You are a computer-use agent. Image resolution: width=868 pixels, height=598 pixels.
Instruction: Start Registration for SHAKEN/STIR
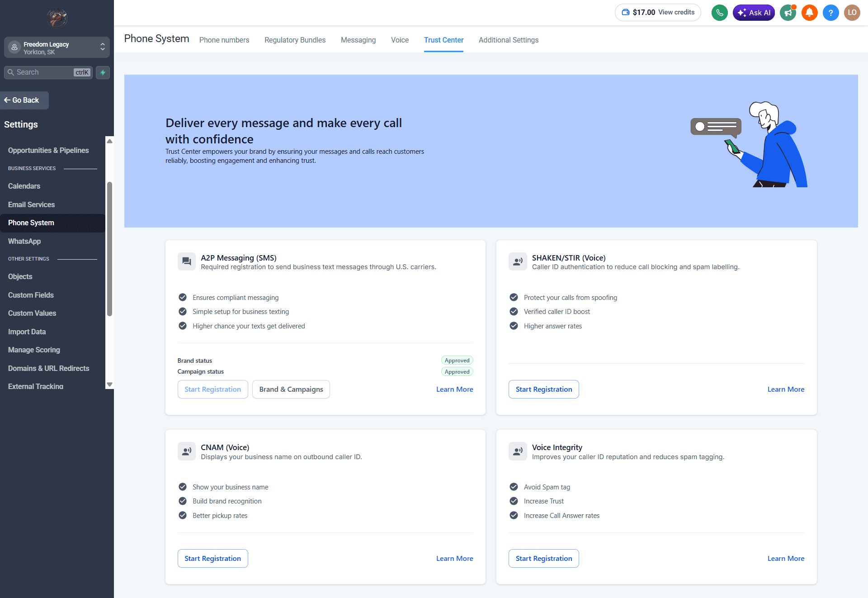pyautogui.click(x=544, y=389)
